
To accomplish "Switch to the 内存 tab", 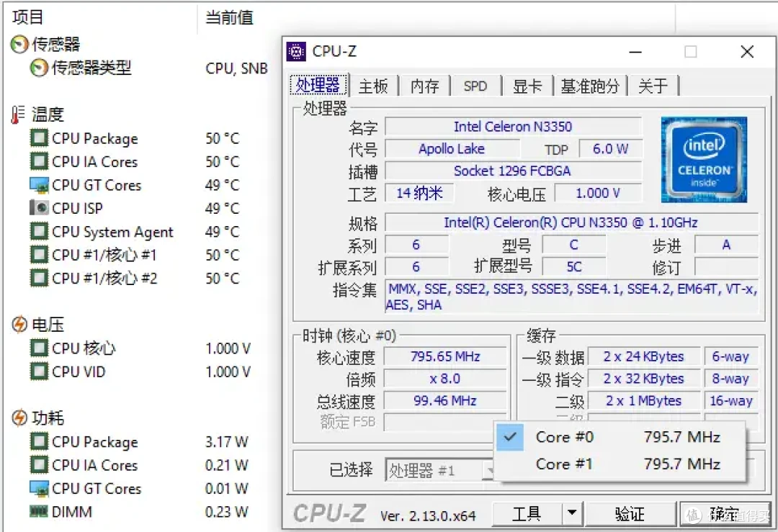I will (x=424, y=85).
